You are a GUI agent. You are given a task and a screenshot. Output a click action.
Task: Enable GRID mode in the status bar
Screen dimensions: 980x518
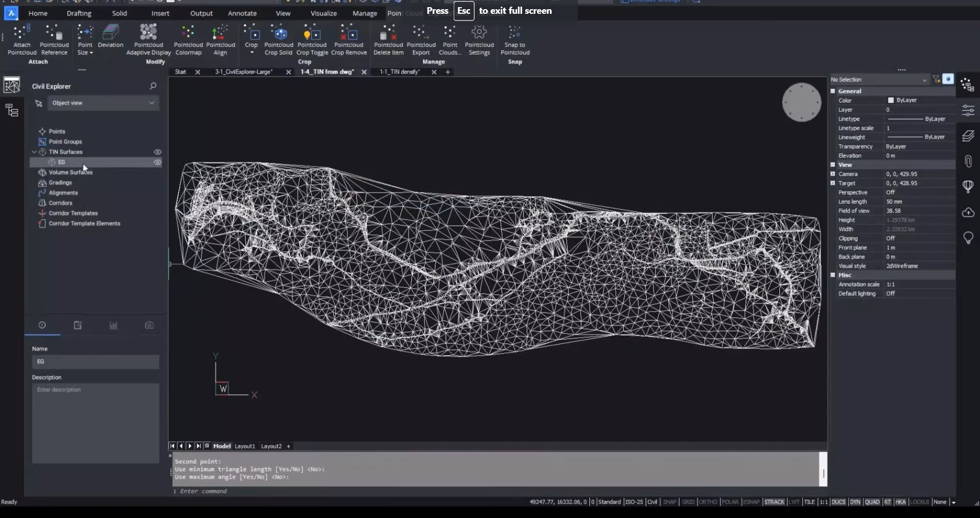[x=690, y=502]
